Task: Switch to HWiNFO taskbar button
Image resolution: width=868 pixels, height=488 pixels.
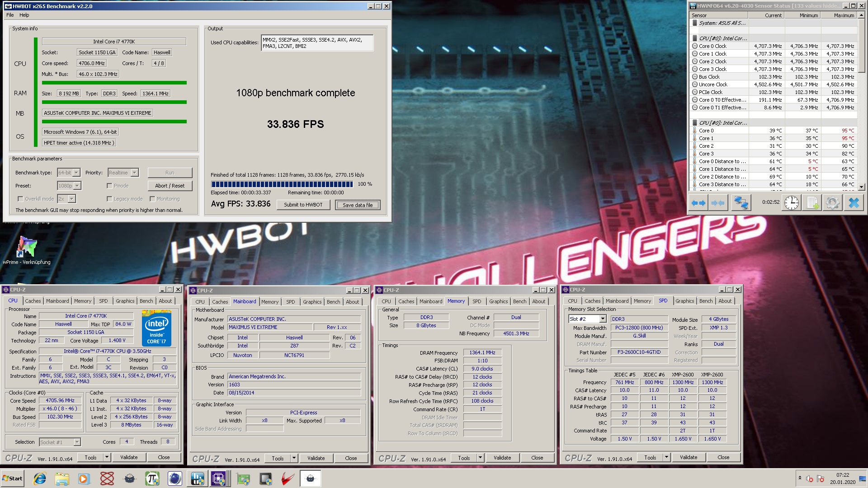Action: pyautogui.click(x=198, y=479)
